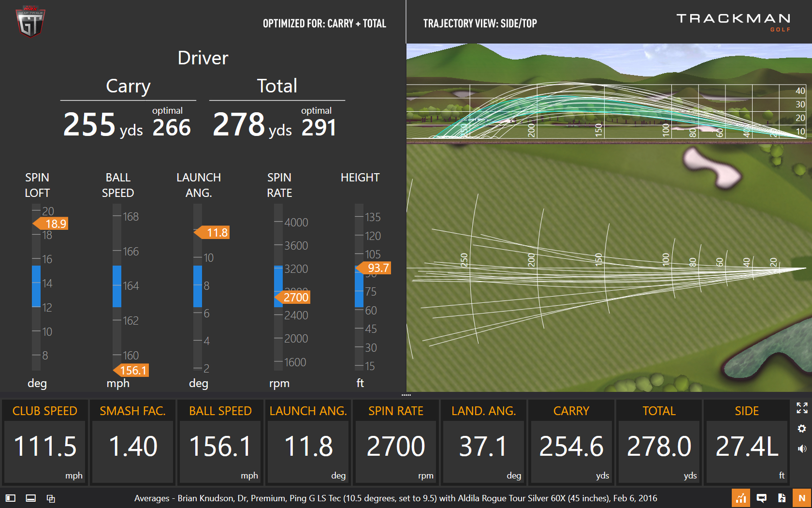Toggle the orange N normalization button
This screenshot has width=812, height=508.
(802, 498)
